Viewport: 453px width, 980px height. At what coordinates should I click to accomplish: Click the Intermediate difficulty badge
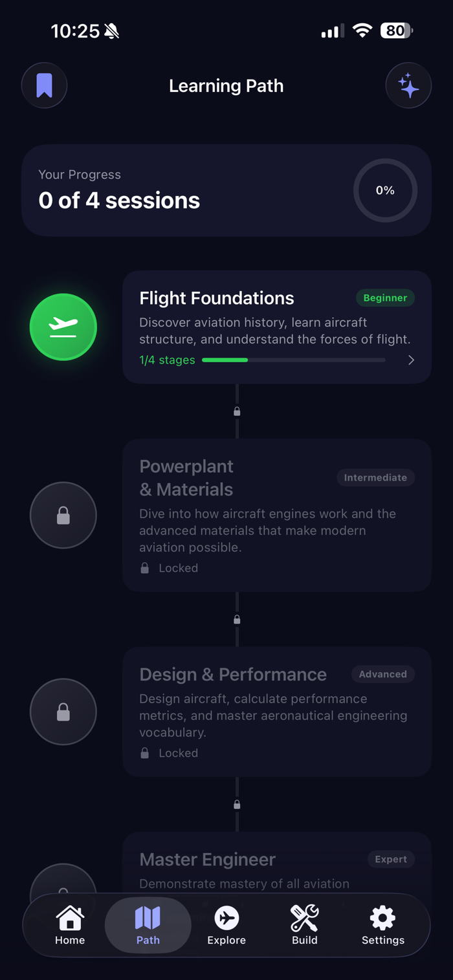(375, 478)
